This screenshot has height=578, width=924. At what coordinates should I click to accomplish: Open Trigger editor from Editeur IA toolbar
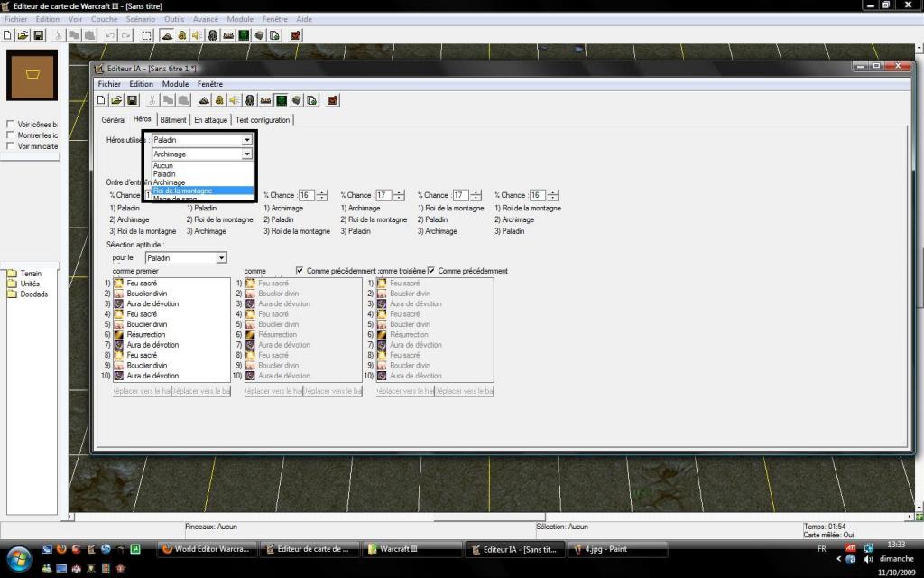click(219, 100)
